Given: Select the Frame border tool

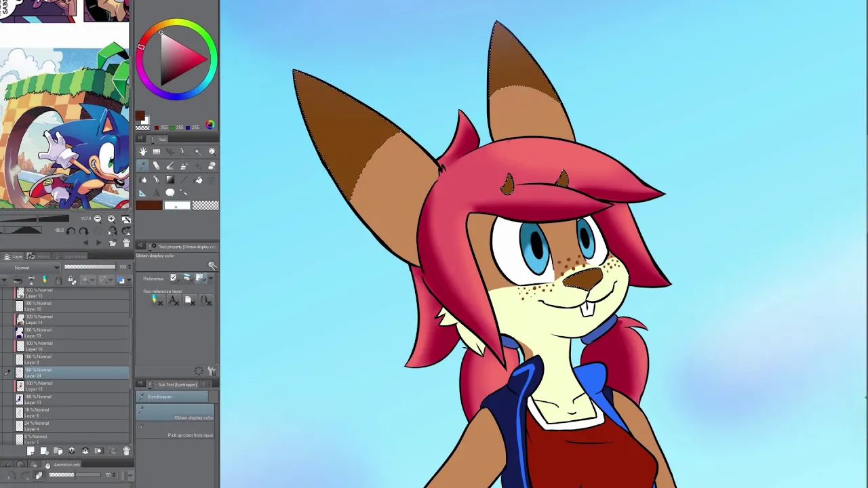Looking at the screenshot, I should tap(157, 151).
